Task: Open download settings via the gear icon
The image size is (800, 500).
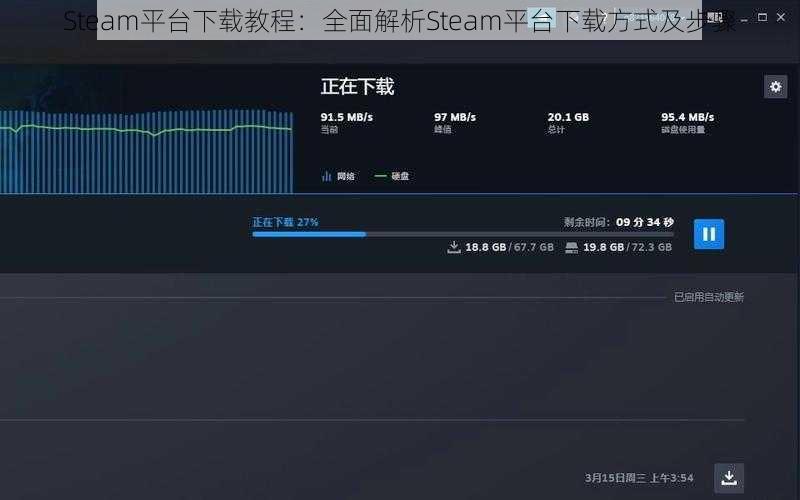Action: click(775, 87)
